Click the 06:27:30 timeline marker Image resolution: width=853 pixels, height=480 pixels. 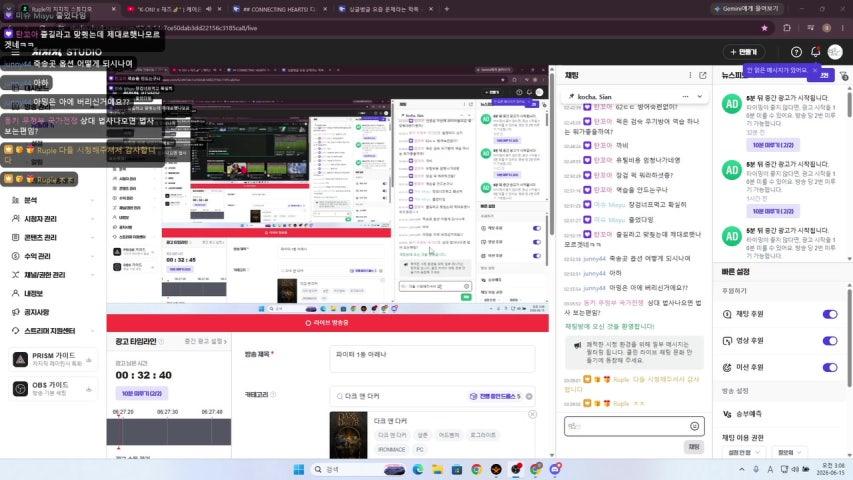point(168,412)
